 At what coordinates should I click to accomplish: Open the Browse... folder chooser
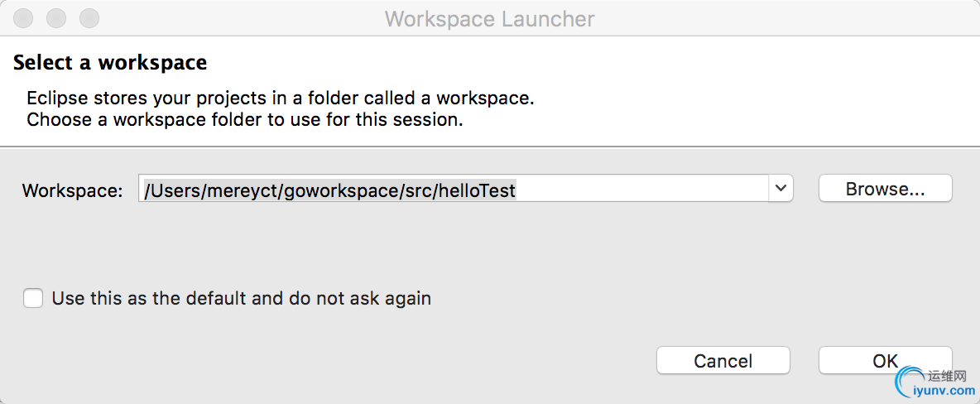[x=885, y=189]
